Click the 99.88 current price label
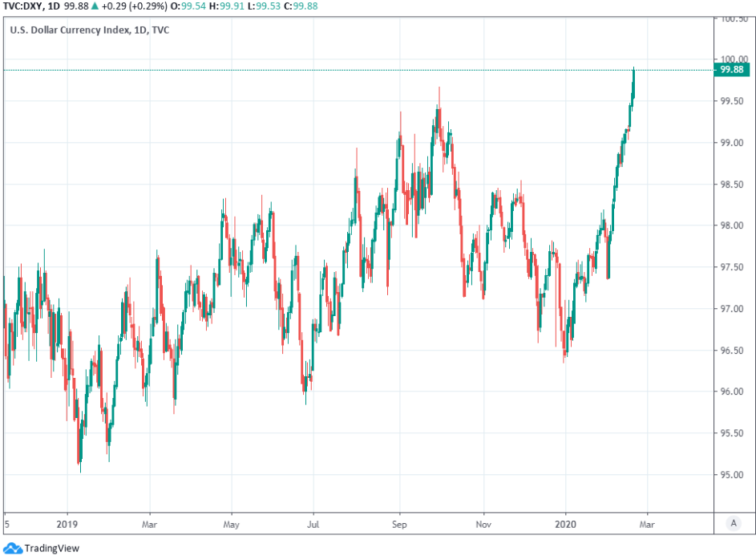The height and width of the screenshot is (556, 756). pos(732,70)
